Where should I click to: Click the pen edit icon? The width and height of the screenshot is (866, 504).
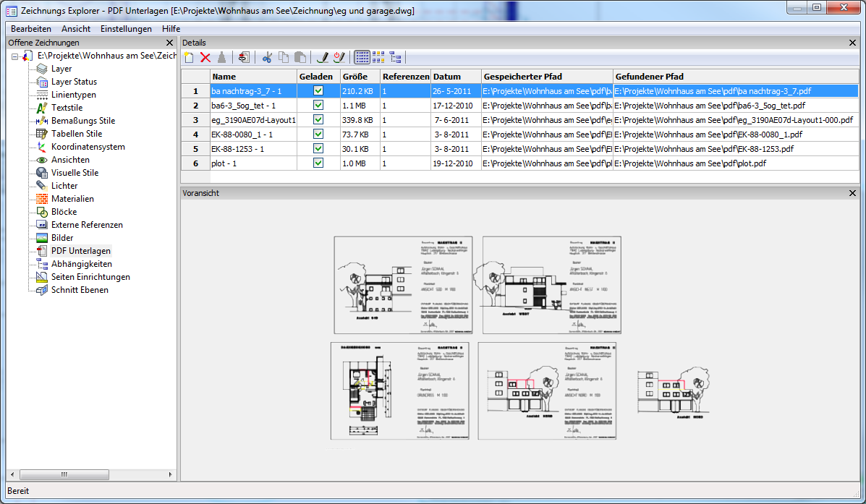323,57
